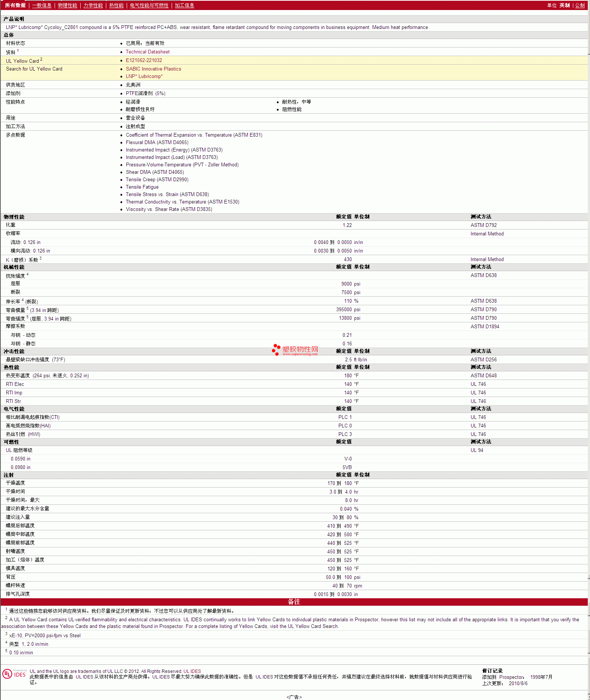Click 产品说明 section header
Image resolution: width=590 pixels, height=700 pixels.
(14, 19)
